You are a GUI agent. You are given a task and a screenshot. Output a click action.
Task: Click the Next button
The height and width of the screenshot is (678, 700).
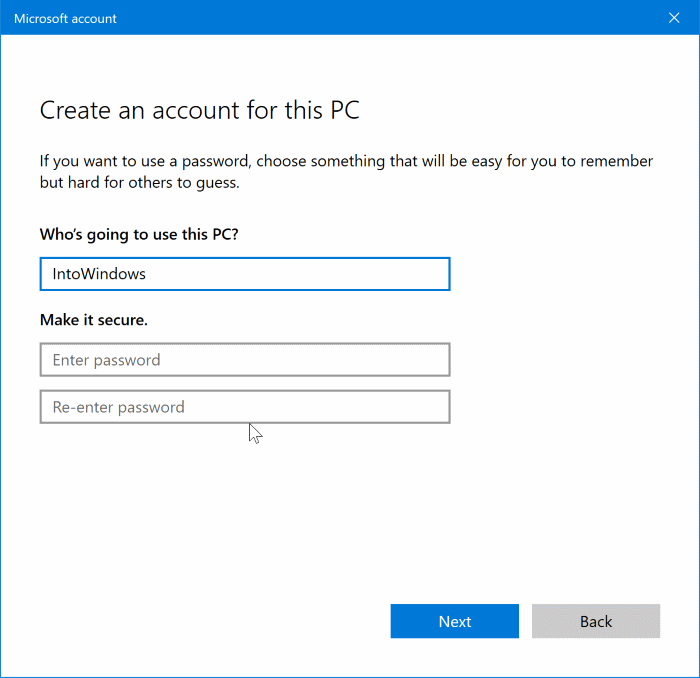tap(454, 621)
